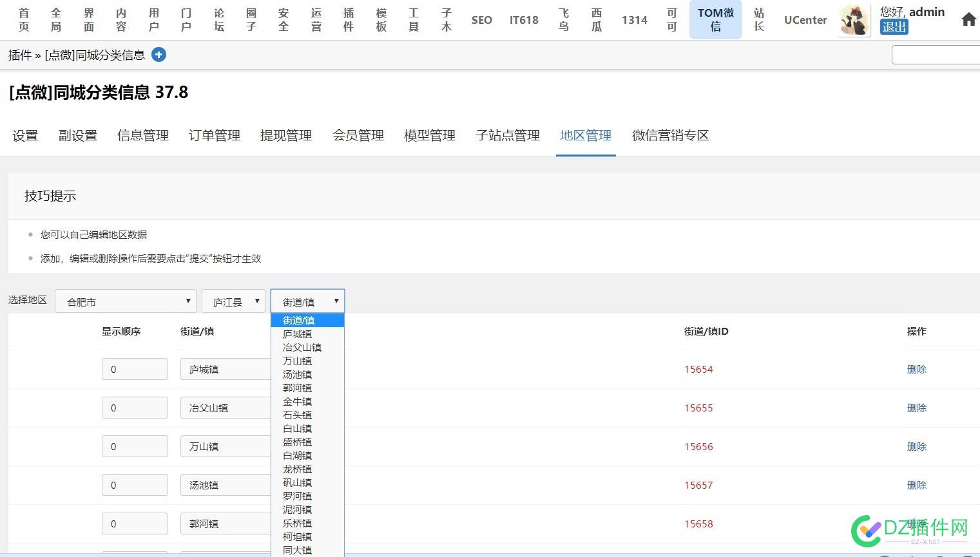Open the UCenter section

(x=805, y=20)
